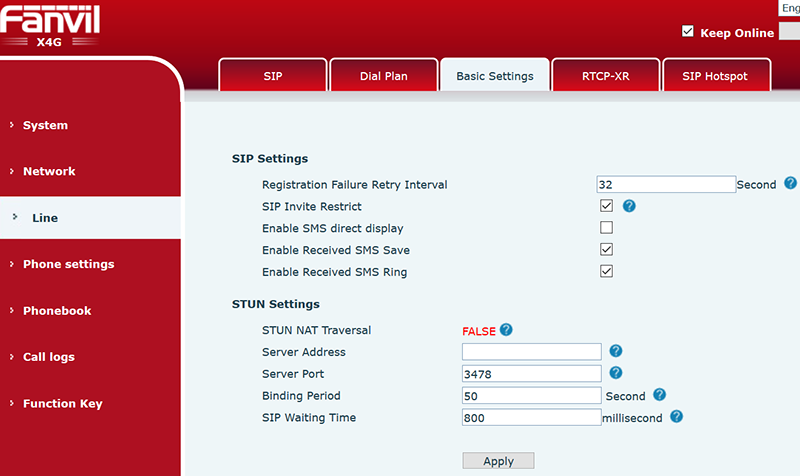The width and height of the screenshot is (800, 476).
Task: Toggle Enable Received SMS Ring
Action: [x=606, y=271]
